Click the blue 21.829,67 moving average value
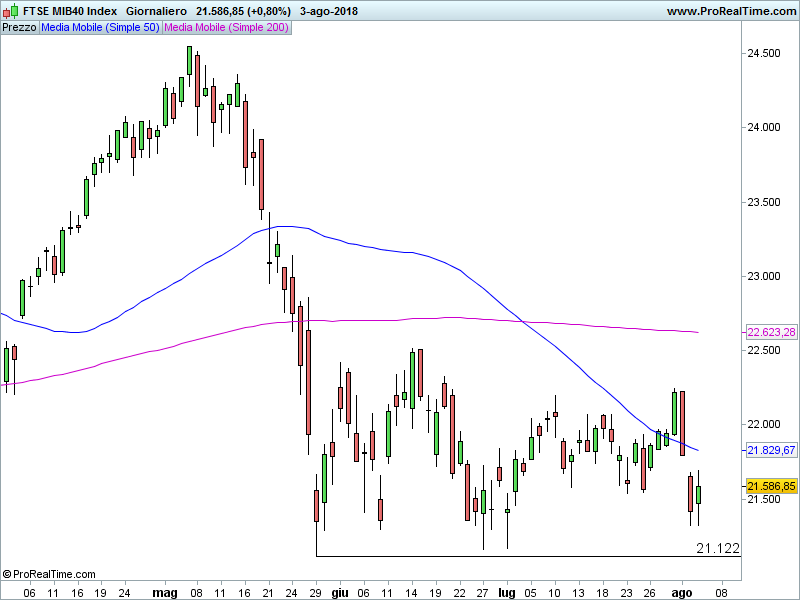The width and height of the screenshot is (800, 600). [x=771, y=450]
